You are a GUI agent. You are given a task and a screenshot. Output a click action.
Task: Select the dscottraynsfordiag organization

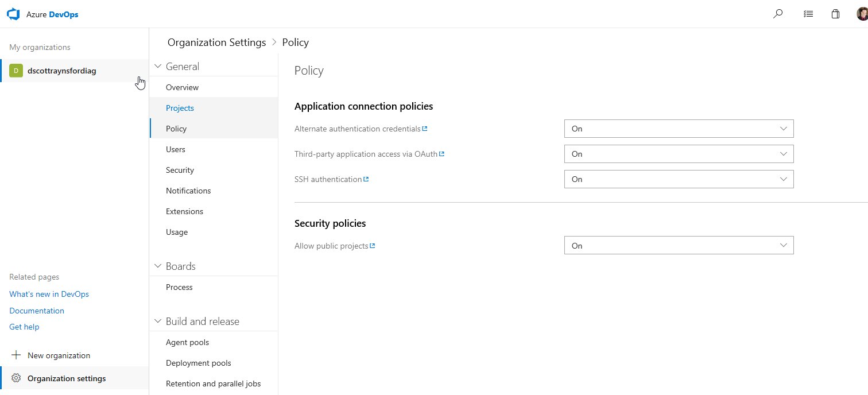[62, 71]
